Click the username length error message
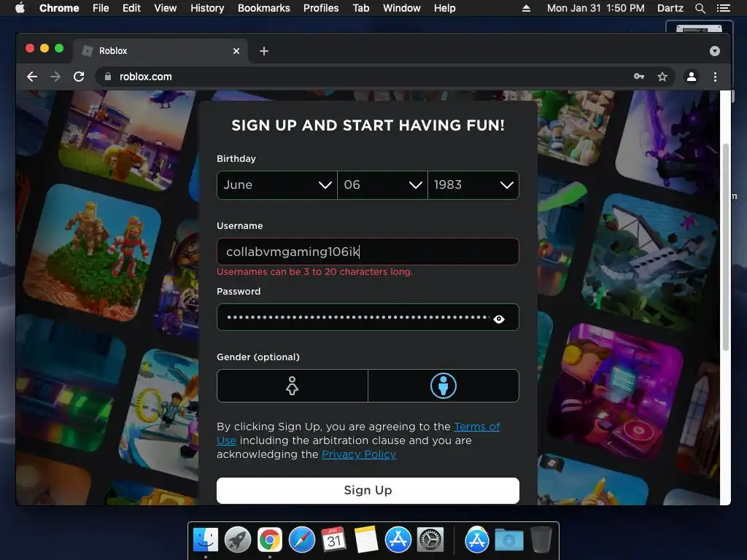Image resolution: width=747 pixels, height=560 pixels. point(315,272)
